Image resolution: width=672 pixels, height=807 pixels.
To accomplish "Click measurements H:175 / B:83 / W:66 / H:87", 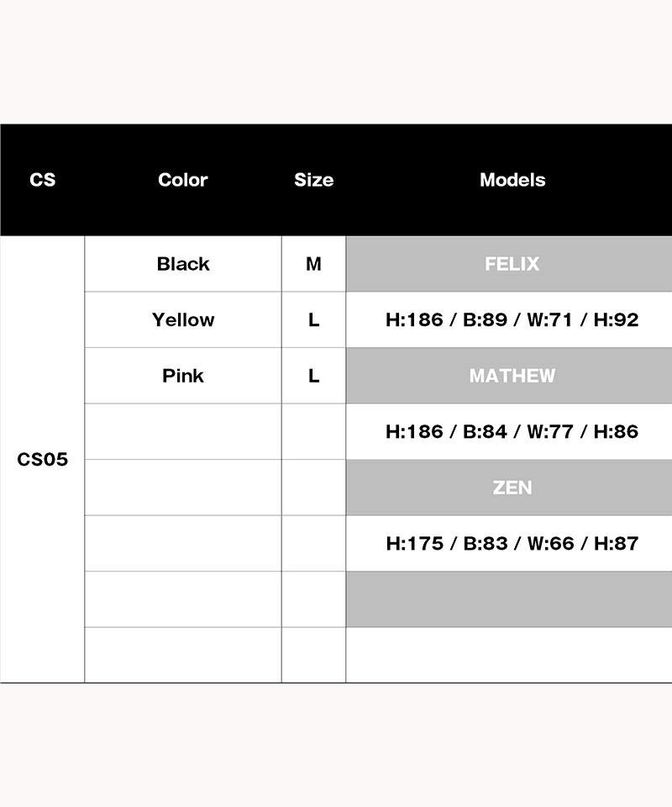I will pyautogui.click(x=512, y=543).
